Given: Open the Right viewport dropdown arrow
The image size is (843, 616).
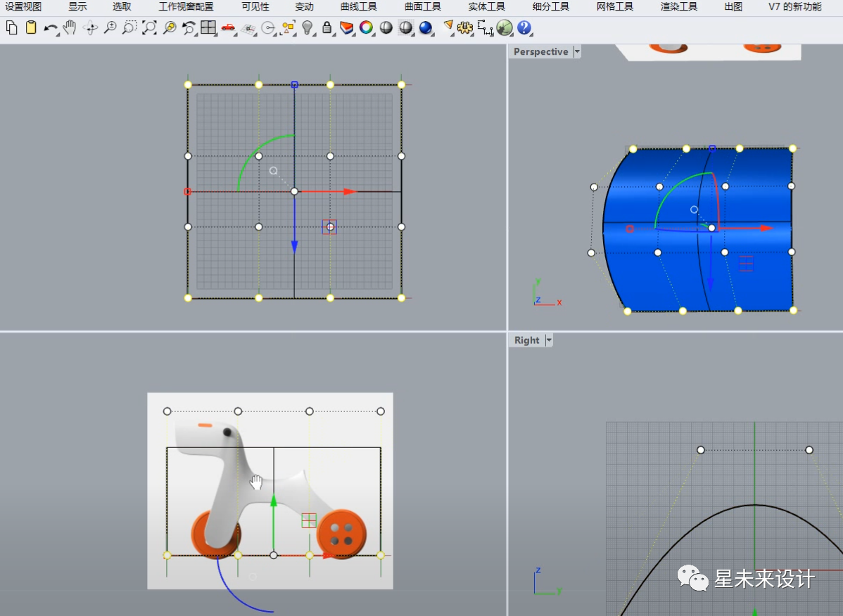Looking at the screenshot, I should point(548,340).
